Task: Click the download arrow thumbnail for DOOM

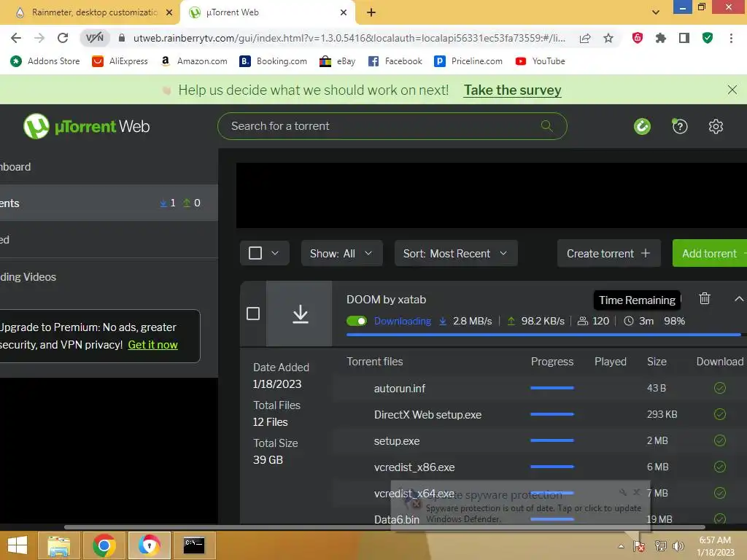Action: point(300,314)
